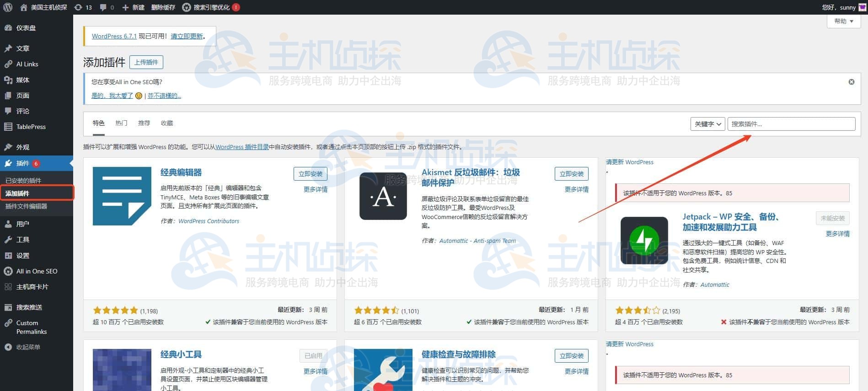Open 仪表盘 dashboard in sidebar
The height and width of the screenshot is (391, 868).
(x=37, y=28)
